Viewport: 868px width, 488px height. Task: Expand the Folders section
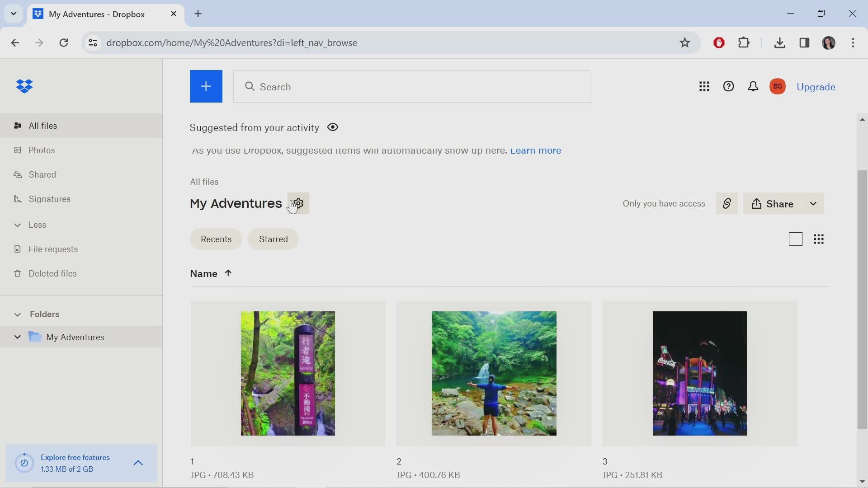(17, 314)
